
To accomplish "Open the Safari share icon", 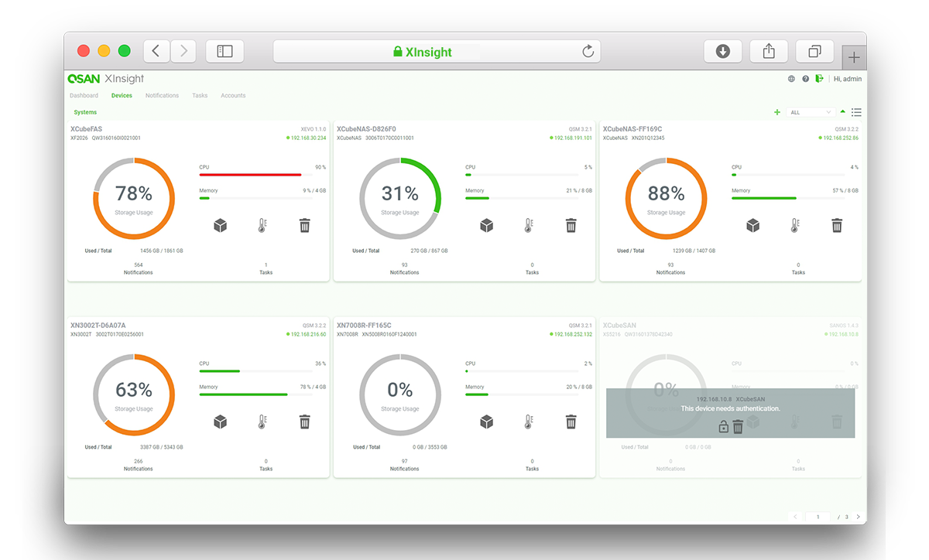I will point(769,51).
